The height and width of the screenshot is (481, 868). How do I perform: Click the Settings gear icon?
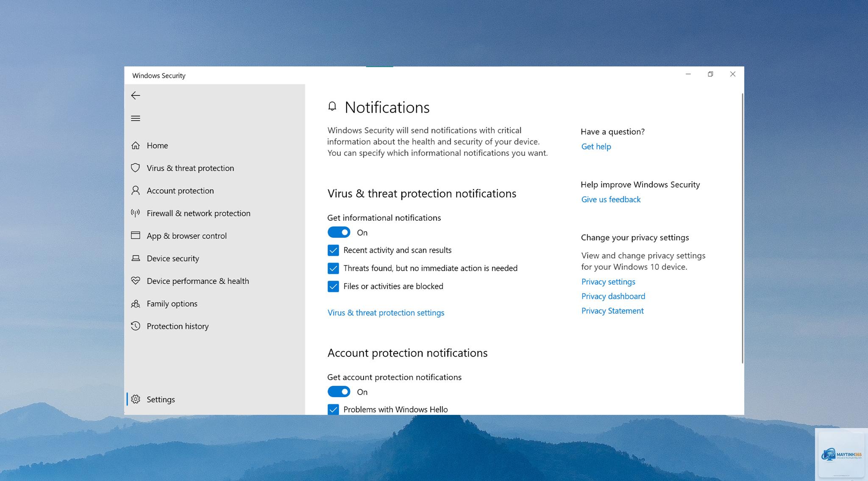(x=136, y=399)
